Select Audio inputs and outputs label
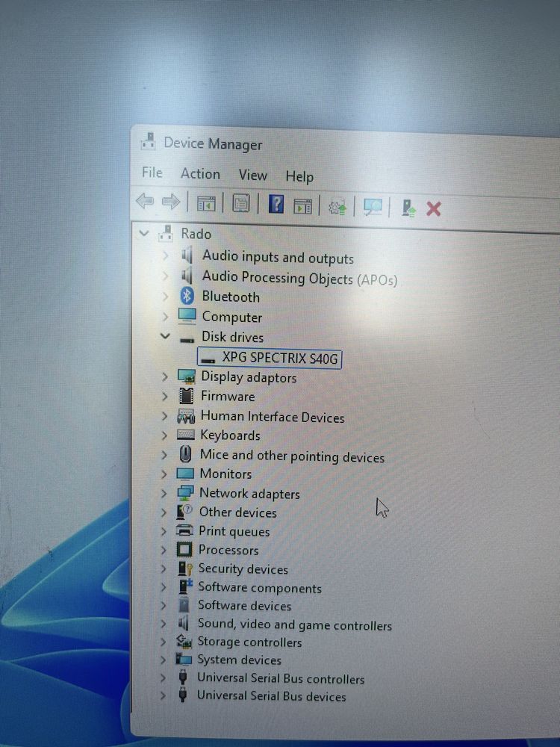The height and width of the screenshot is (747, 560). click(278, 257)
